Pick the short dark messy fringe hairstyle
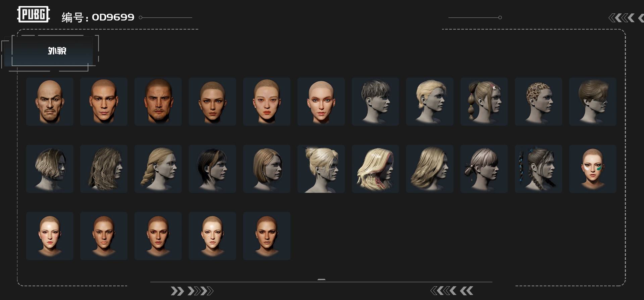This screenshot has height=300, width=644. [x=375, y=101]
